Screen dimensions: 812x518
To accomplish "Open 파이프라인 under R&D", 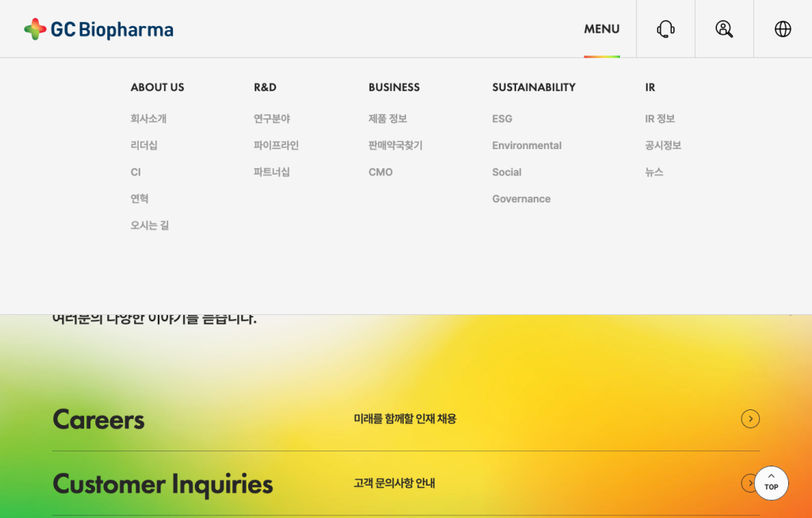I will pos(276,146).
